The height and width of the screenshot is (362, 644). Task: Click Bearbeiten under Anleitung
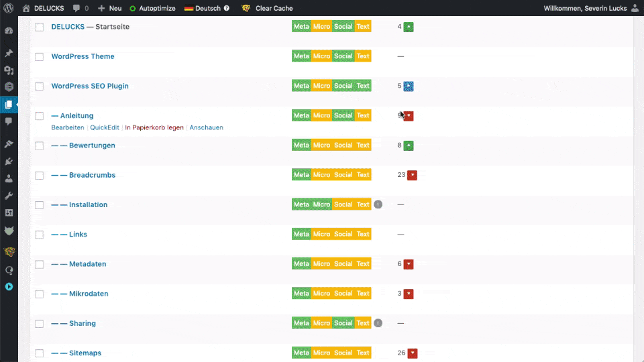click(67, 127)
